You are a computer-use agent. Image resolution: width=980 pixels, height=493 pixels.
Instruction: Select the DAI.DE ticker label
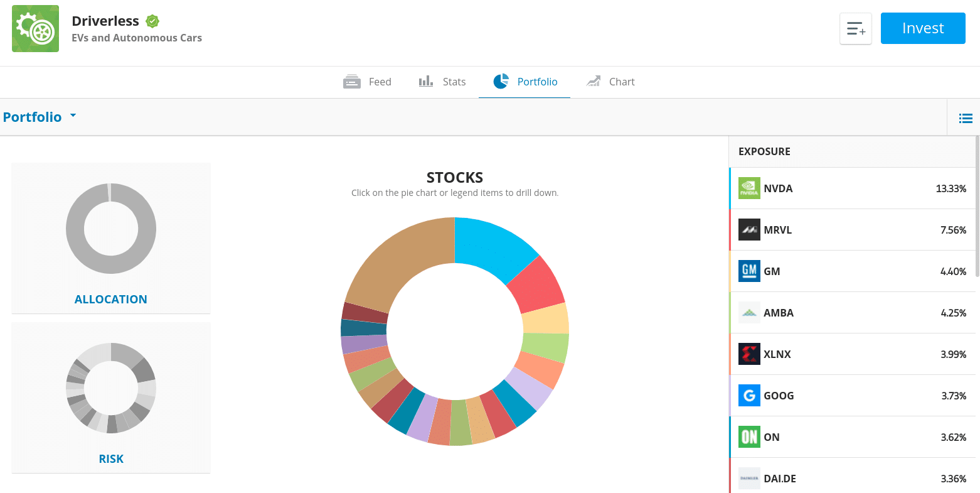click(780, 479)
